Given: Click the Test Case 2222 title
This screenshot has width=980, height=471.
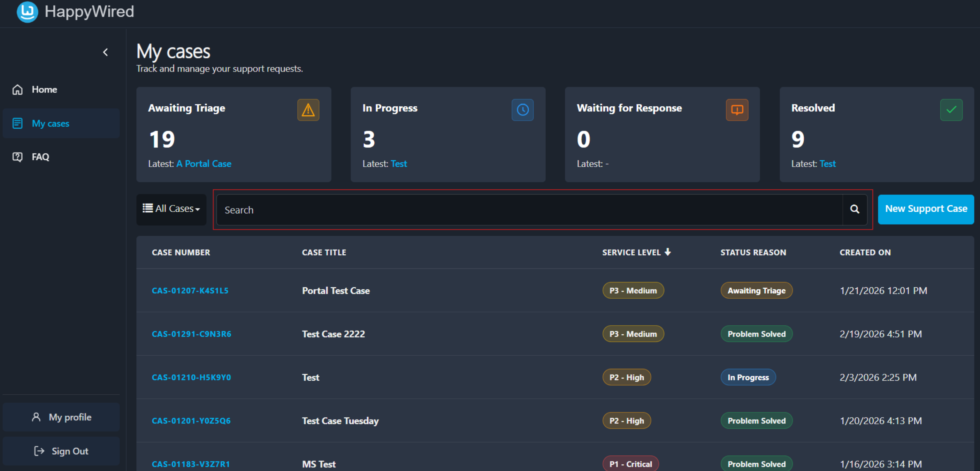Looking at the screenshot, I should [x=333, y=334].
